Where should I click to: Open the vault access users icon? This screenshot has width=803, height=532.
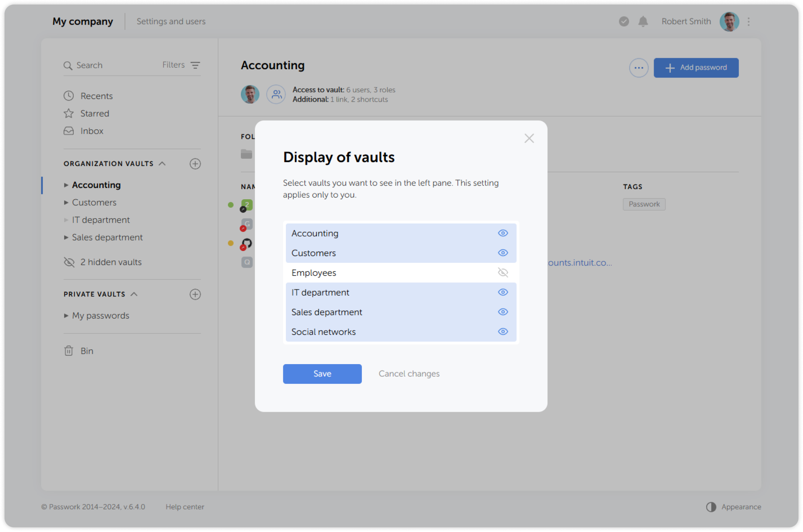(276, 94)
